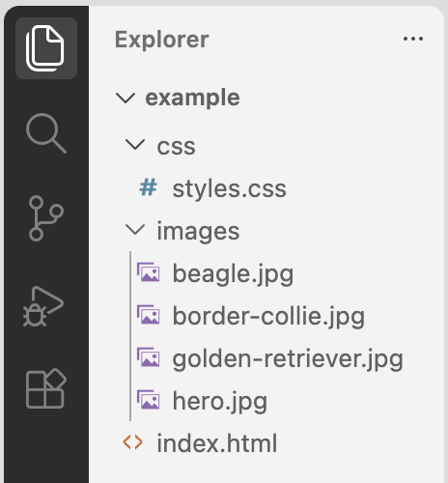Viewport: 448px width, 483px height.
Task: Click the image icon next to golden-retriever.jpg
Action: (148, 357)
